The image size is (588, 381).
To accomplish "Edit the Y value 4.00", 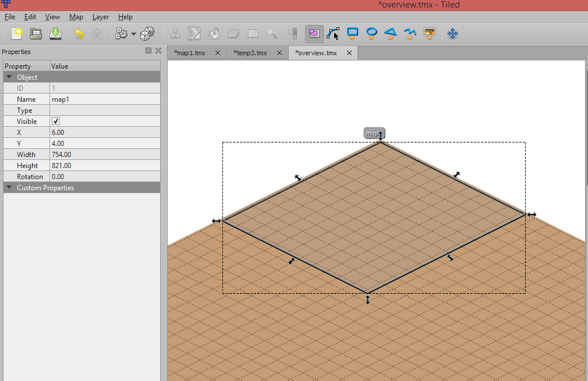I will coord(105,143).
